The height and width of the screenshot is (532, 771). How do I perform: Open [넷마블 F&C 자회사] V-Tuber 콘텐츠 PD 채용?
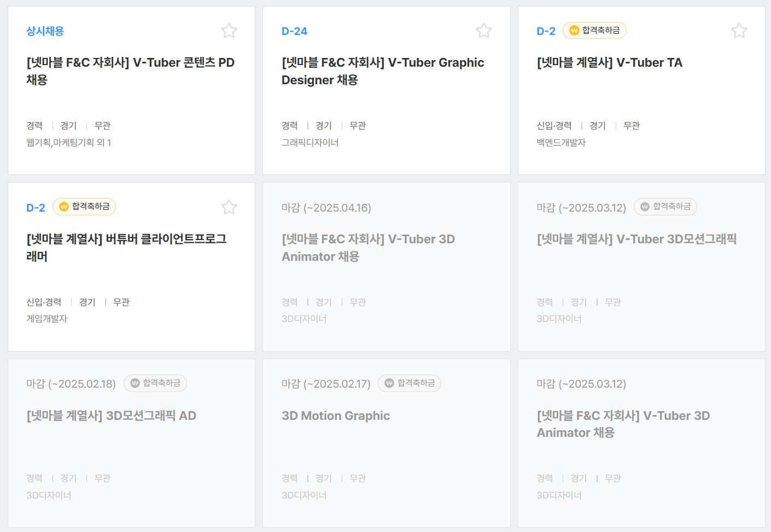tap(130, 71)
